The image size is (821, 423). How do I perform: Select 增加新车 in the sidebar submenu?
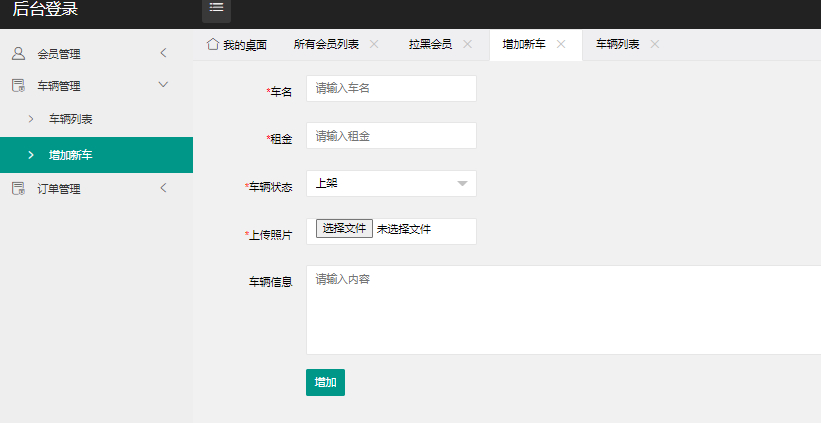point(96,155)
